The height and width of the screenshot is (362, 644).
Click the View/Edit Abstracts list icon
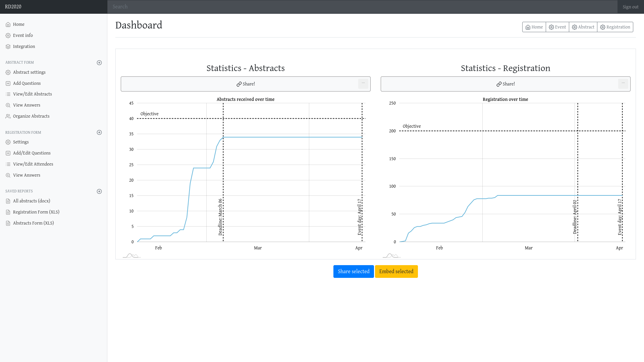point(8,94)
